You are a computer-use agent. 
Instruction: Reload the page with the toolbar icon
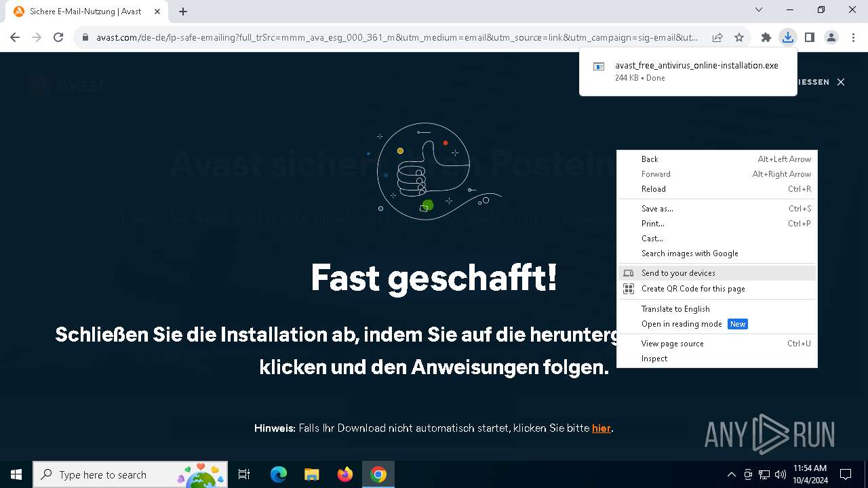click(58, 38)
